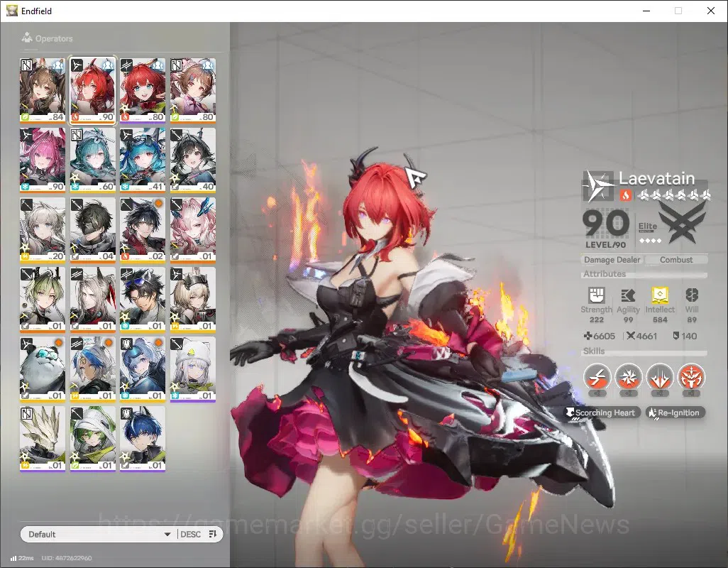Click the LEVEL/90 text
This screenshot has width=728, height=568.
click(x=605, y=245)
